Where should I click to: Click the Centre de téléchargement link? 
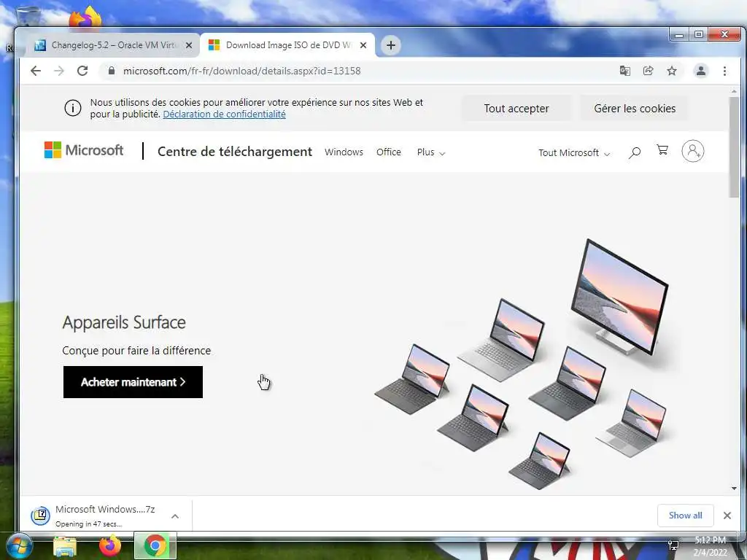tap(235, 152)
